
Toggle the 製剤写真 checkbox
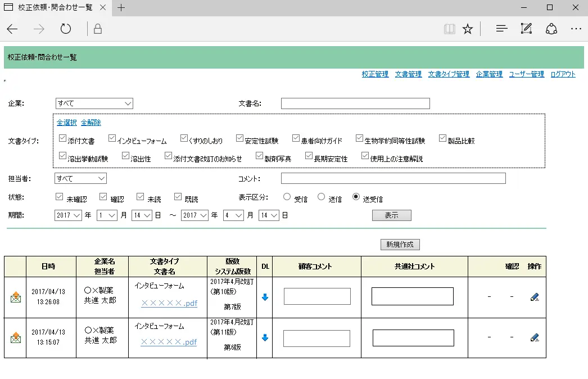pos(259,155)
